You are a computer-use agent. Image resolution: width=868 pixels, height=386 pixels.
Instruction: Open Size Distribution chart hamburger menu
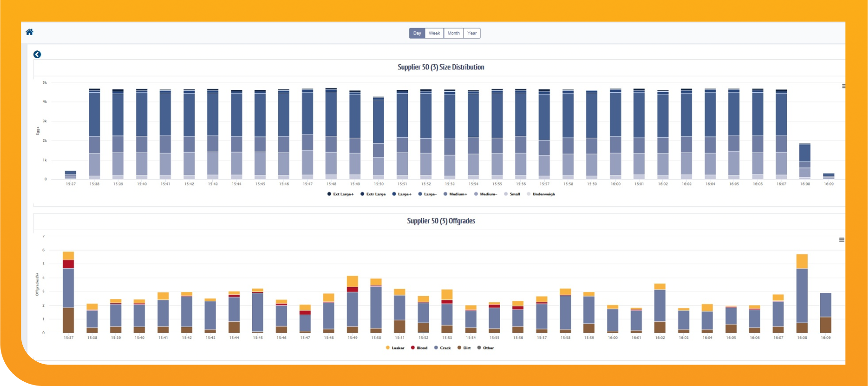click(x=843, y=86)
